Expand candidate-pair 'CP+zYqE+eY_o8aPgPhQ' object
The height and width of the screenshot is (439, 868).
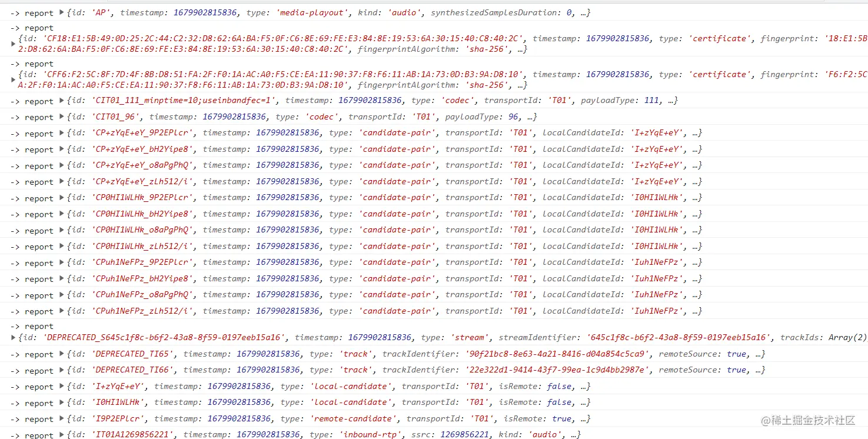point(62,165)
